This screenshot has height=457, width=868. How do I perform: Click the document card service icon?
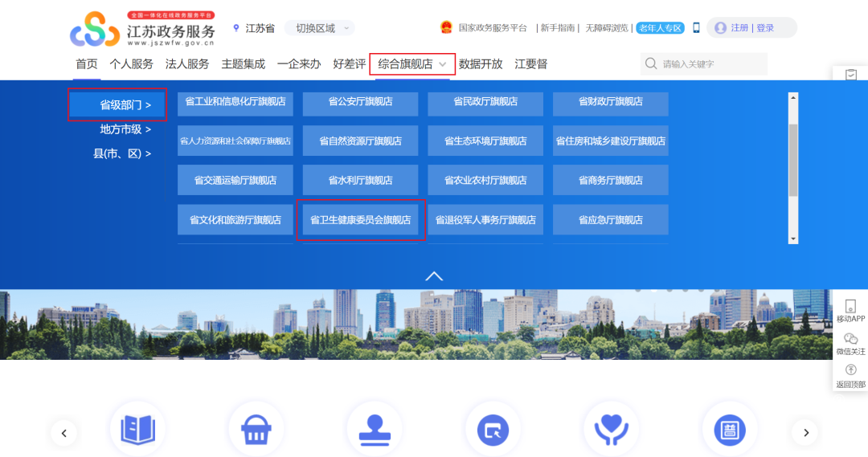click(730, 430)
